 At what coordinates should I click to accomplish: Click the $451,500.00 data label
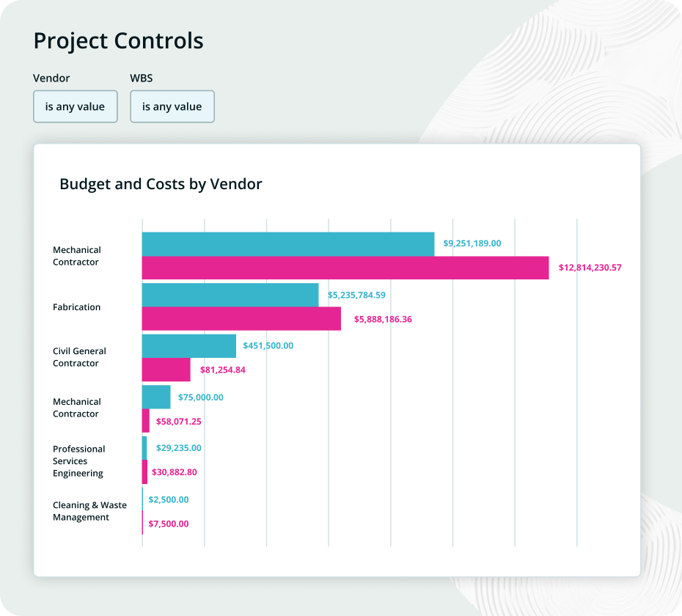[268, 345]
